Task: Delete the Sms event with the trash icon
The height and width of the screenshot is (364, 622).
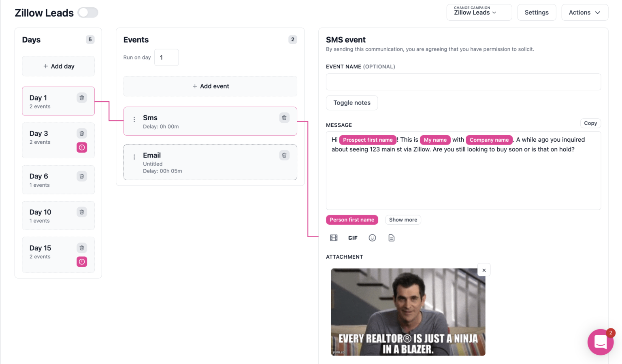Action: [x=284, y=117]
